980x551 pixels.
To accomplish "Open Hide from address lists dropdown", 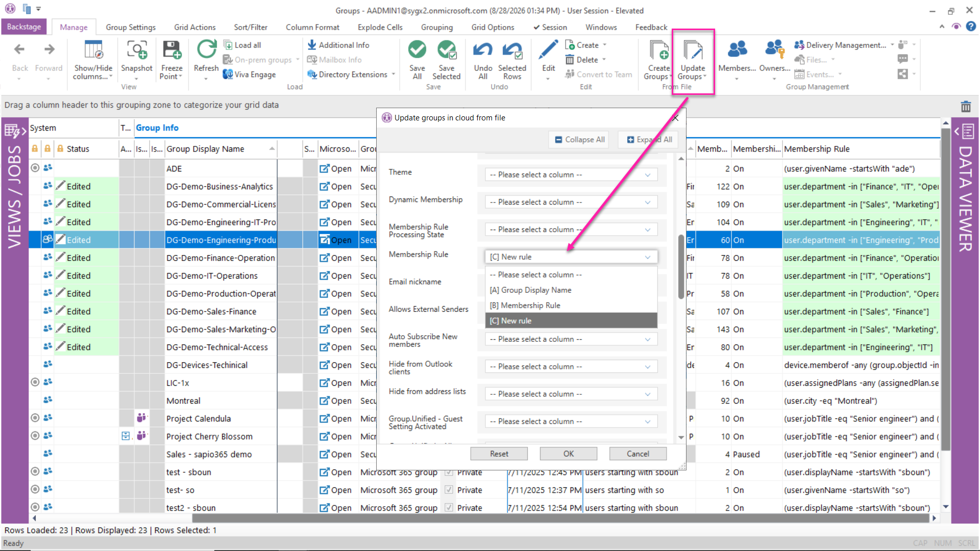I will pos(571,394).
